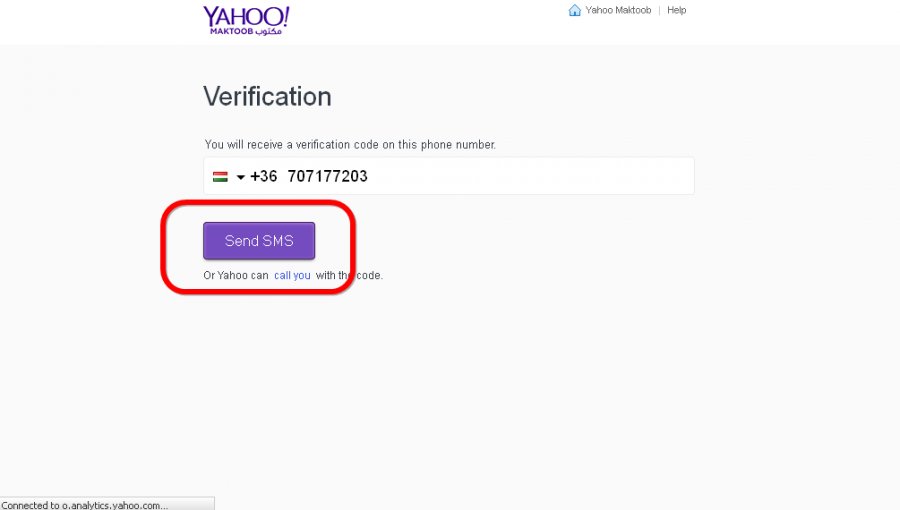Click the "Or Yahoo can" text
Viewport: 900px width, 510px height.
pos(236,275)
